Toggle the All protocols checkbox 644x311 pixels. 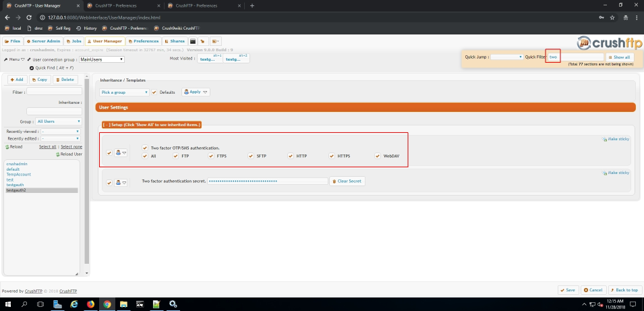pos(144,156)
